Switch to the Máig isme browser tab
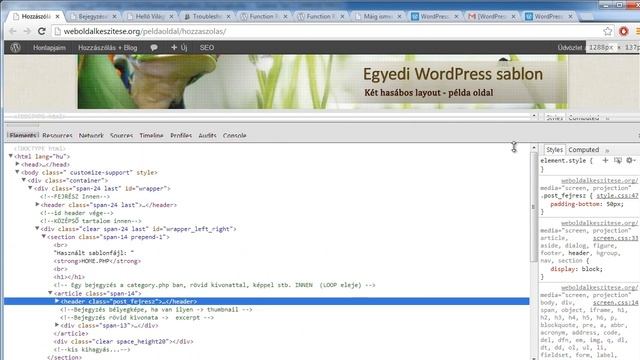Viewport: 640px width, 360px height. (x=377, y=17)
